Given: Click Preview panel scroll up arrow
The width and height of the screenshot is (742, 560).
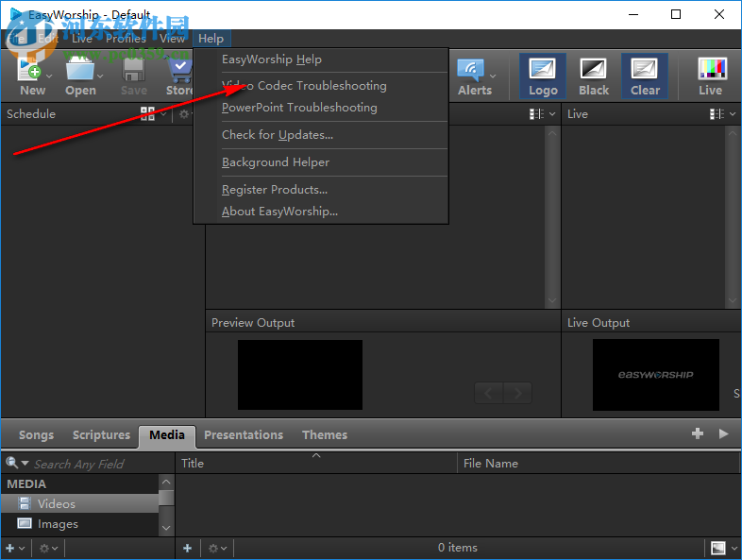Looking at the screenshot, I should (x=551, y=134).
